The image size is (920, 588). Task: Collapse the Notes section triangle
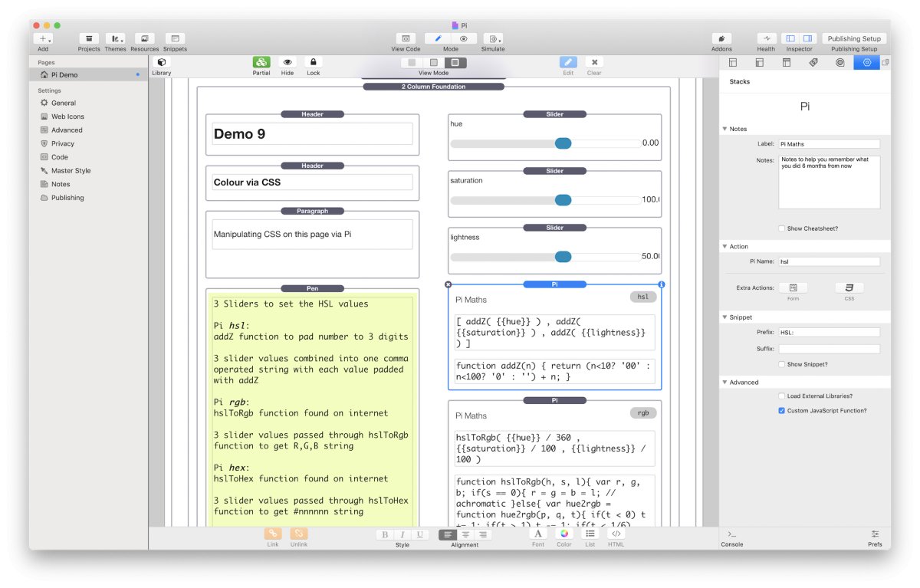tap(725, 129)
